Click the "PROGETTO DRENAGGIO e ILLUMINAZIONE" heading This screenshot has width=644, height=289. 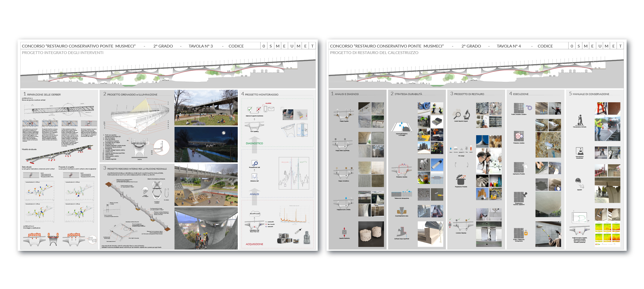point(132,95)
